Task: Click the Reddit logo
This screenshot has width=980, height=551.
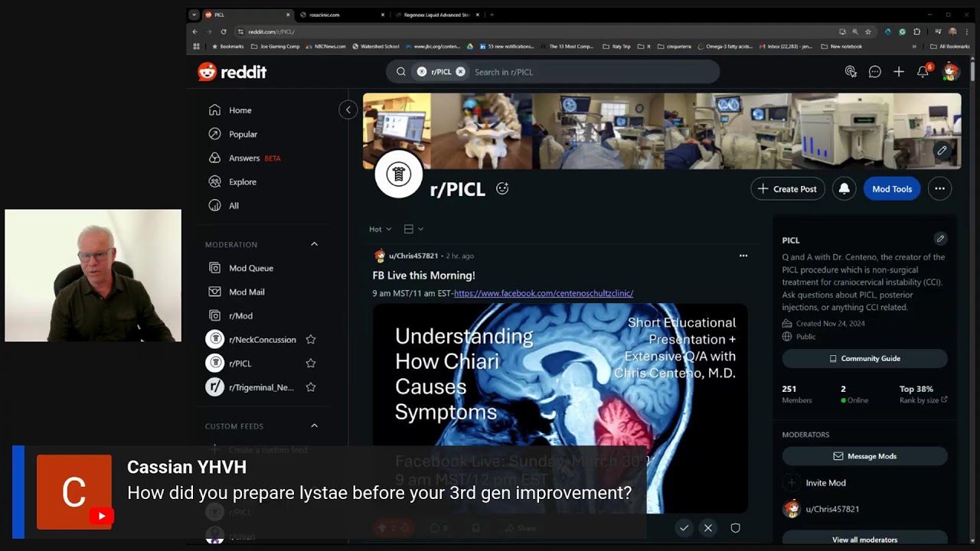Action: click(232, 72)
